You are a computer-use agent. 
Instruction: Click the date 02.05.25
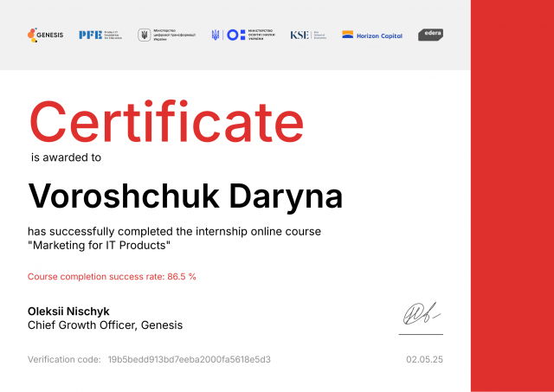click(424, 359)
